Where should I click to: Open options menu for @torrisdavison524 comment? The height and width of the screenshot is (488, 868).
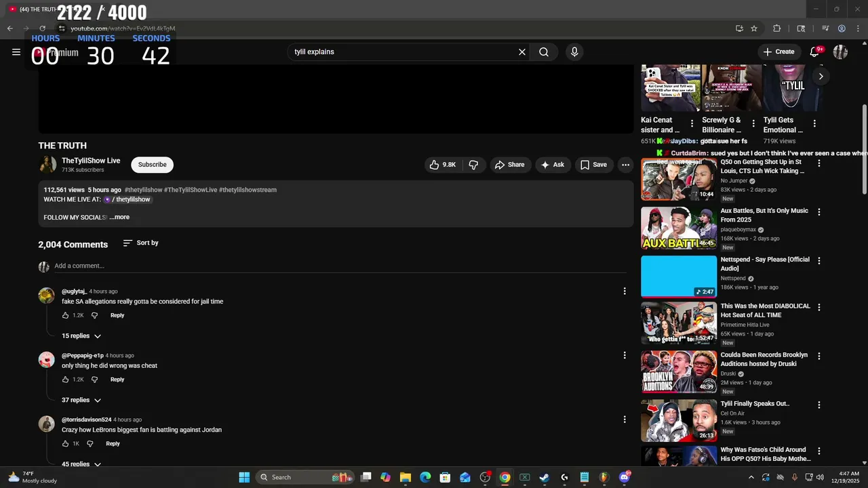[x=625, y=420]
